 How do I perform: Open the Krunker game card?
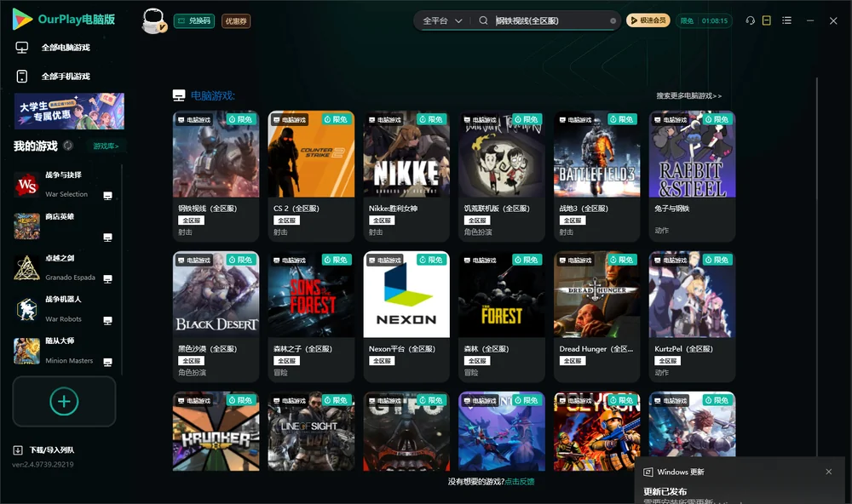point(216,432)
